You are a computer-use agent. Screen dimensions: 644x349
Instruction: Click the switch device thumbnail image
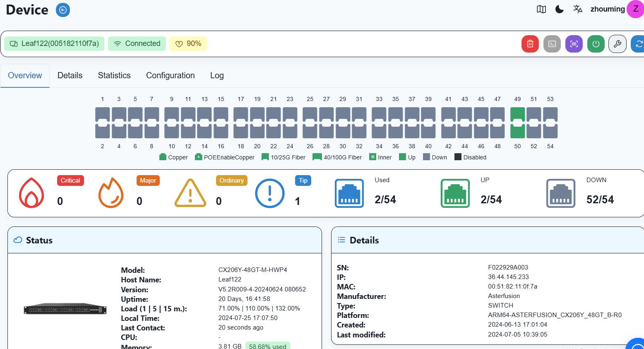(x=65, y=309)
